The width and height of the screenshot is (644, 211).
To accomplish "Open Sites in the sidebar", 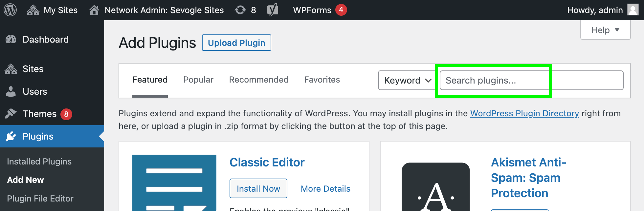I will click(x=33, y=69).
